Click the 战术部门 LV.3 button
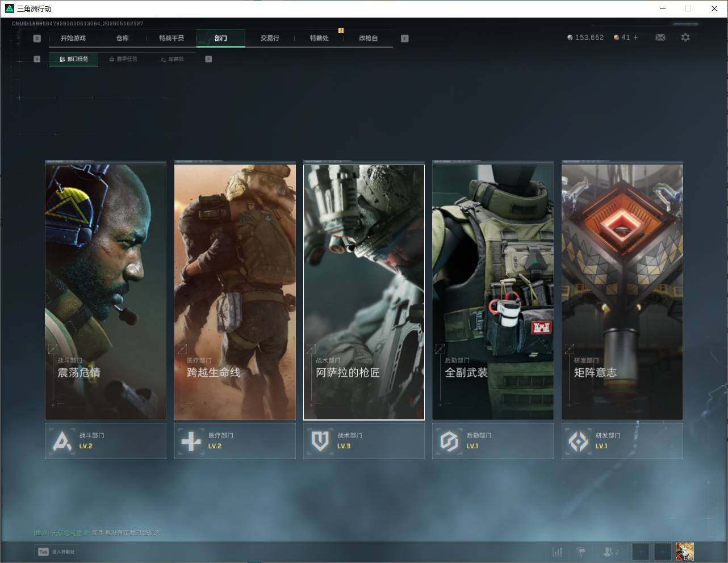This screenshot has width=728, height=563. tap(364, 441)
